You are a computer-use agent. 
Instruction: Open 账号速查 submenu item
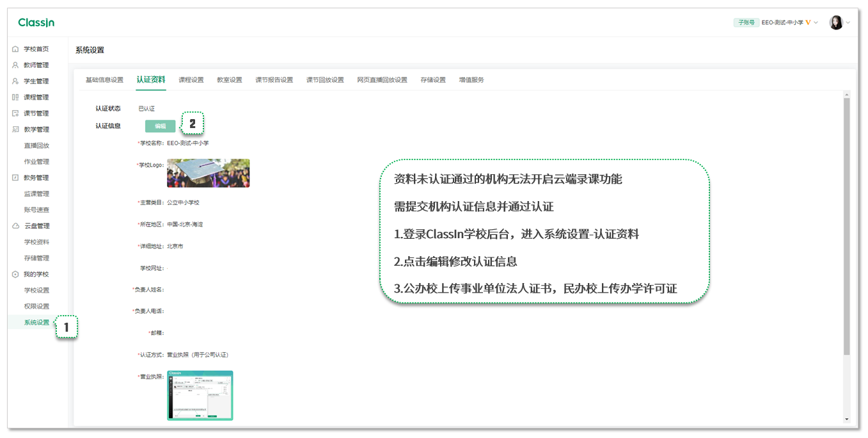coord(36,209)
